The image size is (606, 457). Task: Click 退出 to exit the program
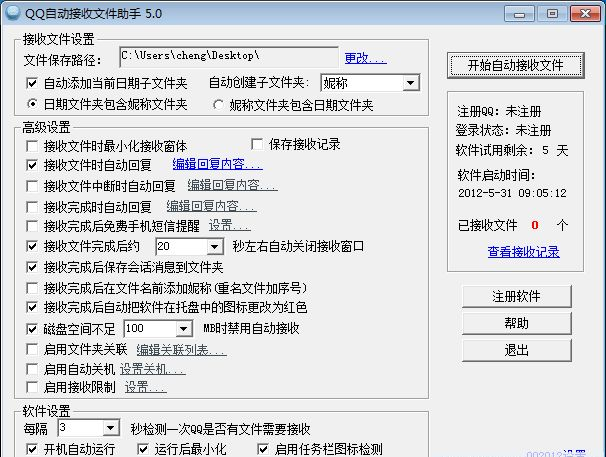coord(516,350)
